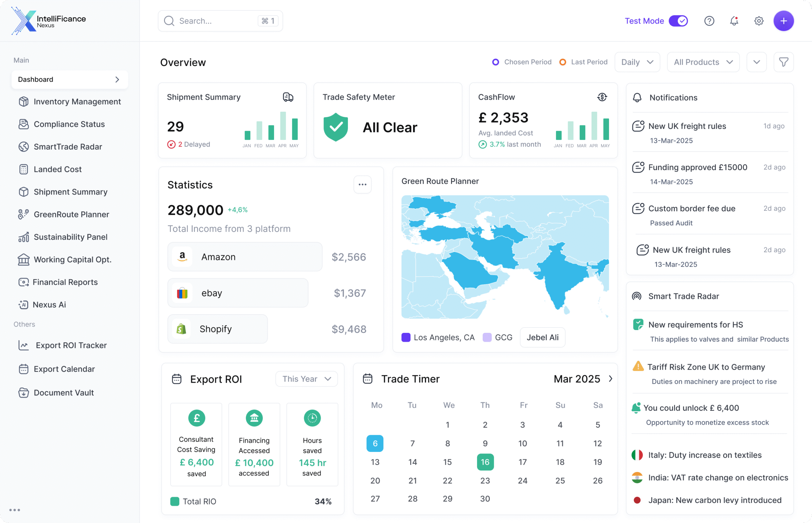
Task: Disable the Test Mode toggle
Action: point(678,21)
